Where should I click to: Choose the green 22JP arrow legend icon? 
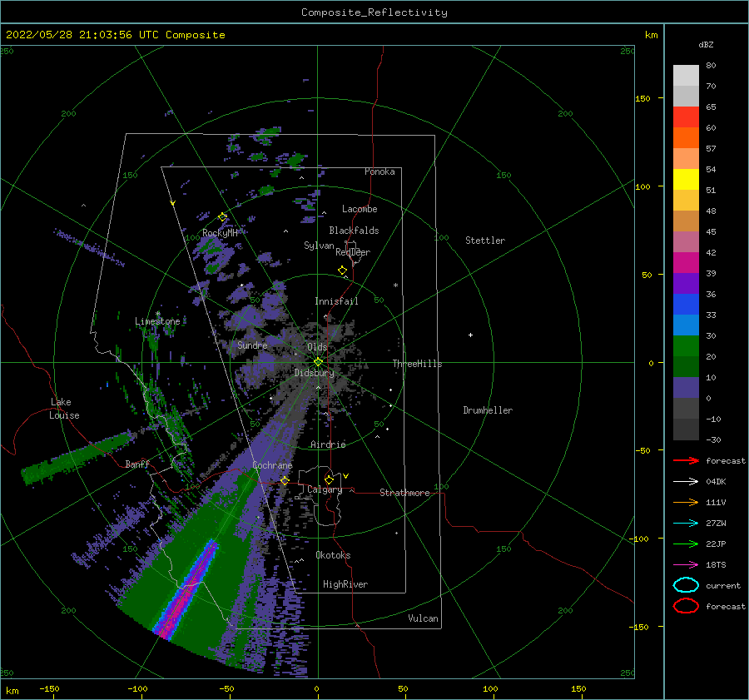686,544
